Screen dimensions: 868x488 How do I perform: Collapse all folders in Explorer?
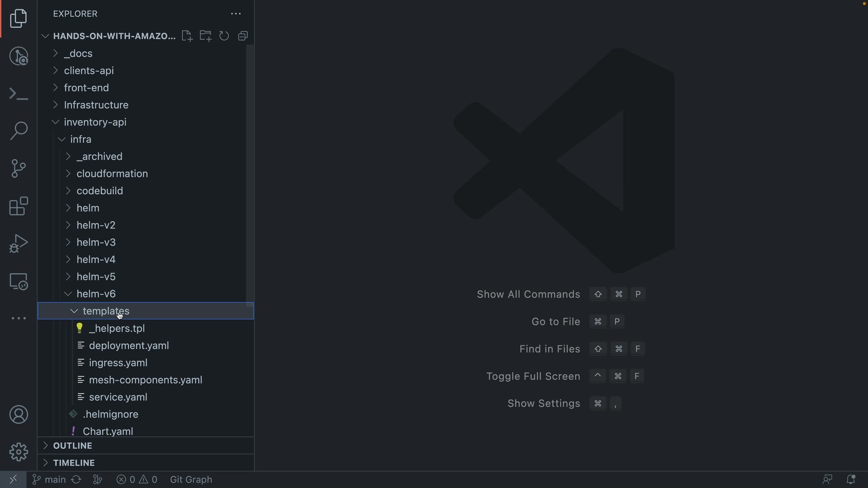click(x=243, y=36)
